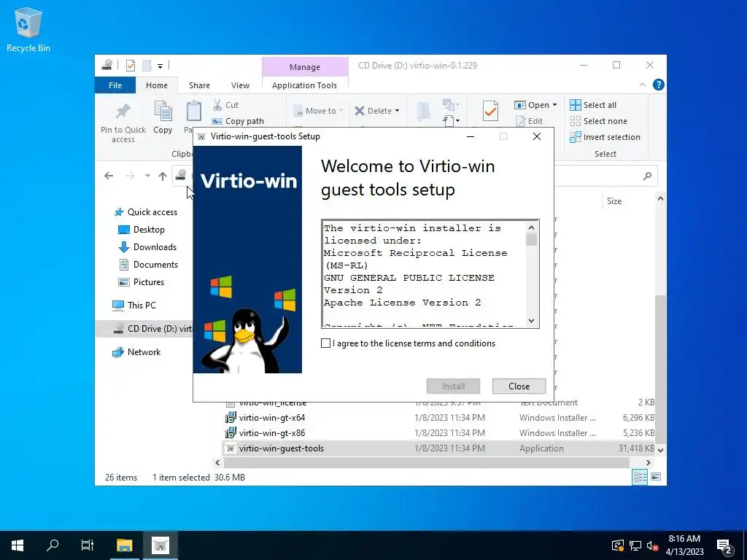The height and width of the screenshot is (560, 747).
Task: Open Downloads in navigation pane
Action: [147, 247]
